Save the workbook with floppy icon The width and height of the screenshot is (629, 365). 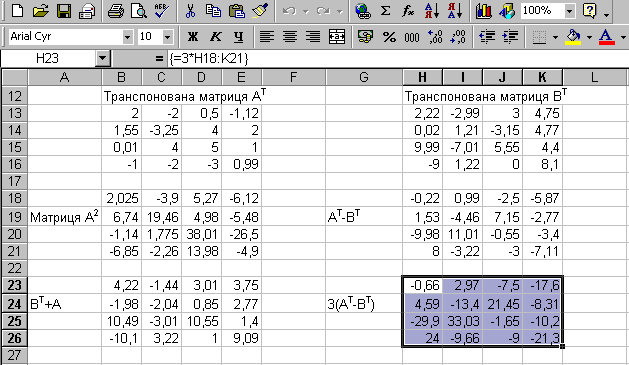pos(64,11)
